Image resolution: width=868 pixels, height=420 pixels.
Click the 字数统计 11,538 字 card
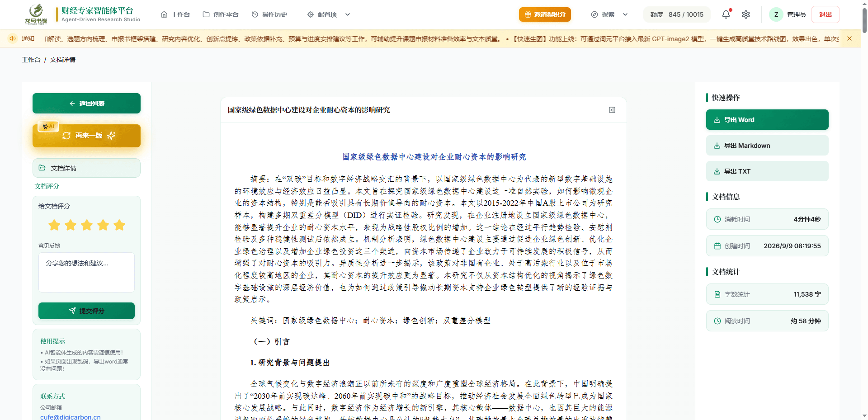click(767, 294)
